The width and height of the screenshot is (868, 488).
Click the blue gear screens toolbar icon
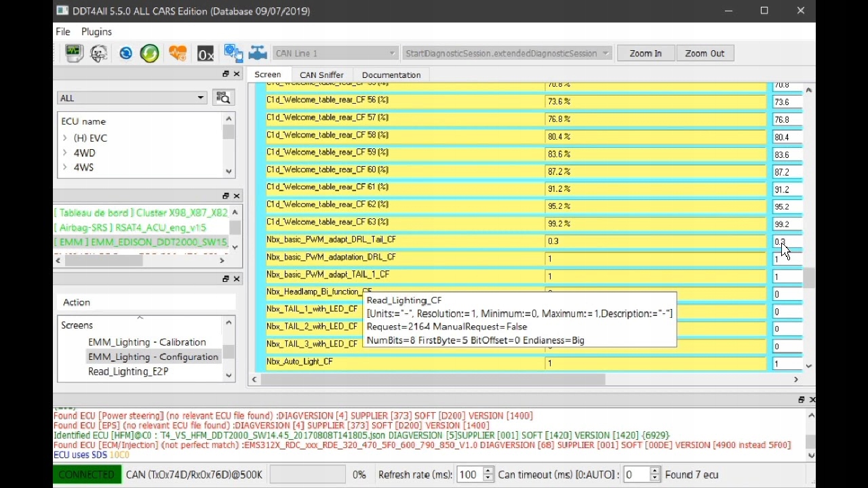click(233, 53)
